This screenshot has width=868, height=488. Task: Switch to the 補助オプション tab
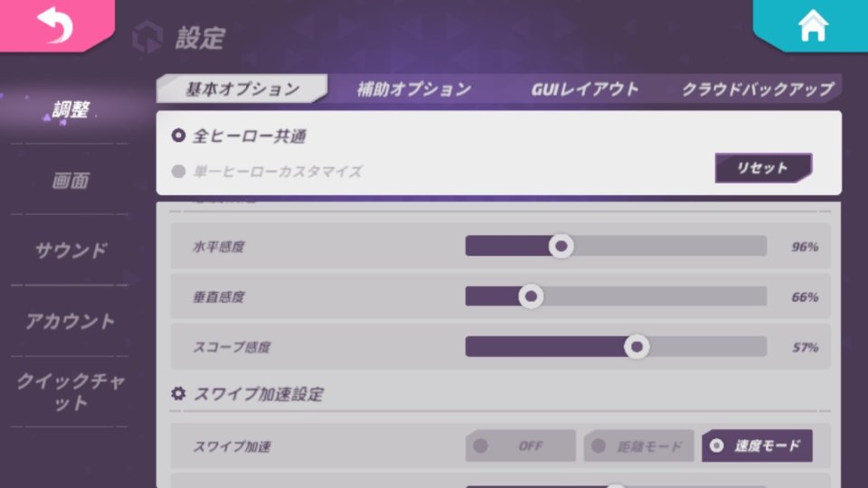point(413,89)
